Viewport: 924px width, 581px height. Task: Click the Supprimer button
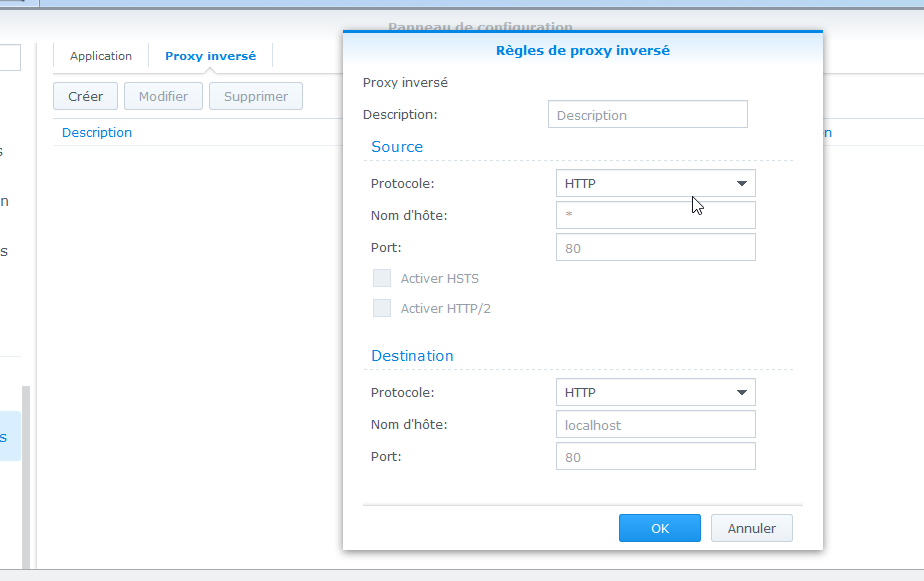click(256, 97)
